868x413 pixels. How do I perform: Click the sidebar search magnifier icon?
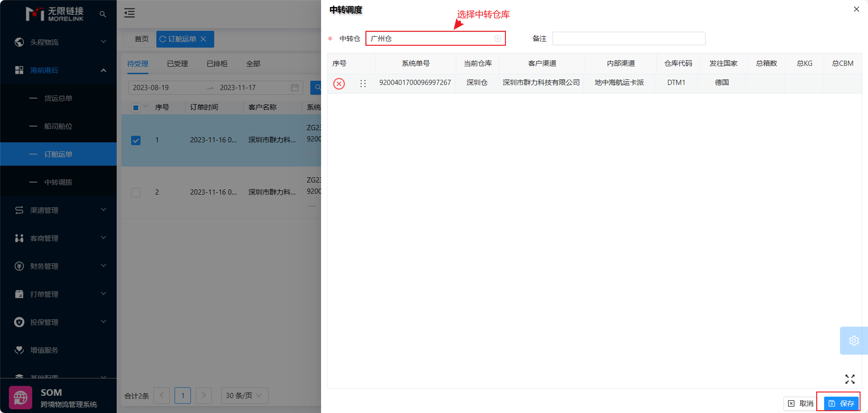coord(103,14)
